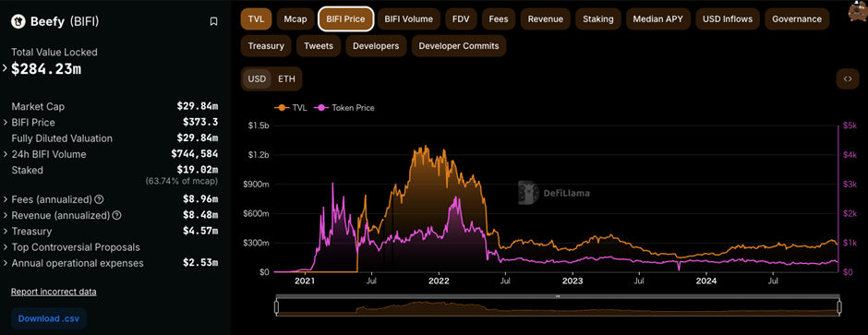Expand the Fees (annualized) row
The width and height of the screenshot is (868, 335).
[6, 199]
